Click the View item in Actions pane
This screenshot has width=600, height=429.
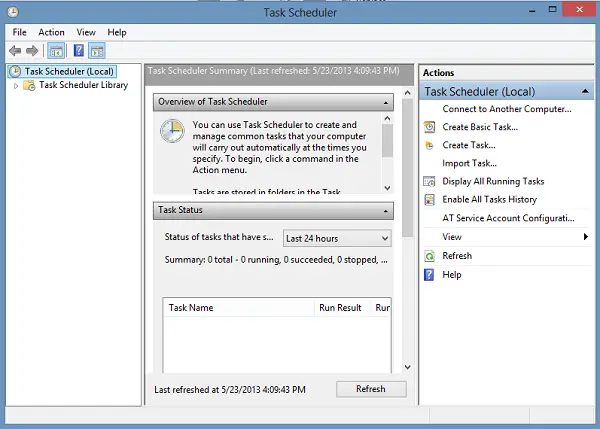452,237
